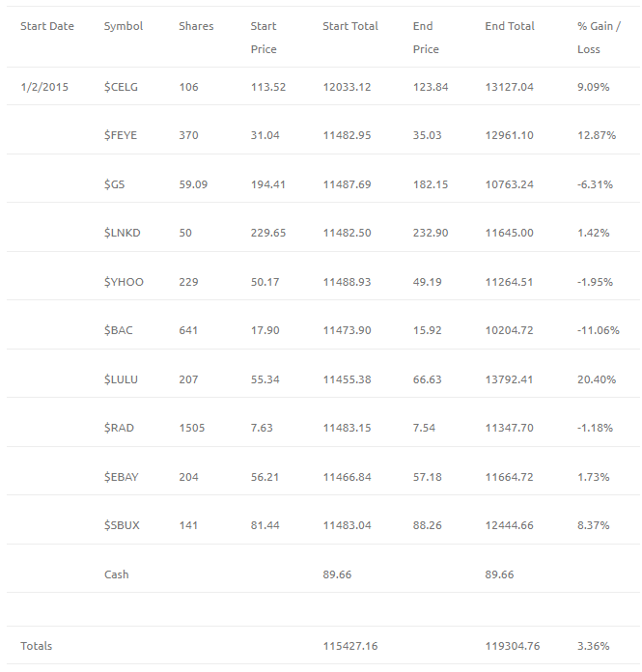Click the End Total column header
Image resolution: width=642 pixels, height=672 pixels.
(x=510, y=26)
